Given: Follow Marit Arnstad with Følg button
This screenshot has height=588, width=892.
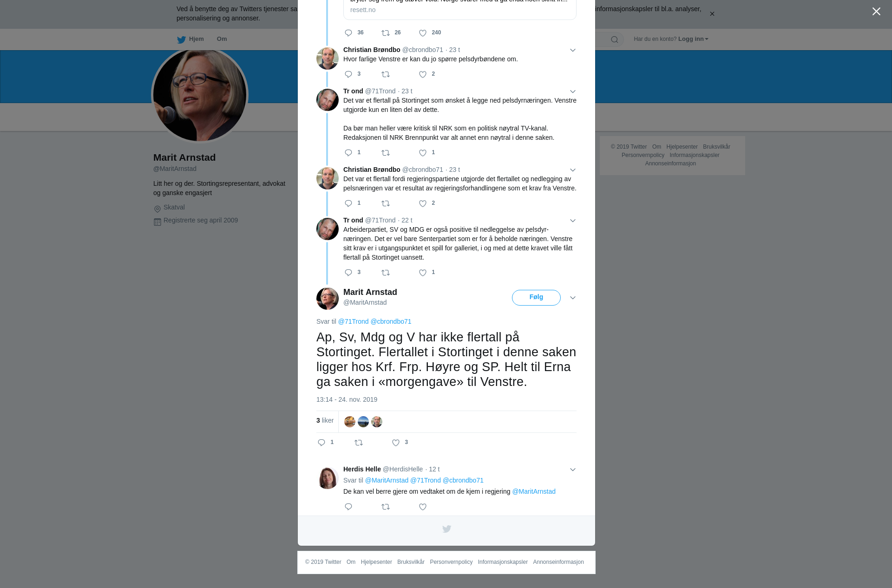Looking at the screenshot, I should point(536,297).
